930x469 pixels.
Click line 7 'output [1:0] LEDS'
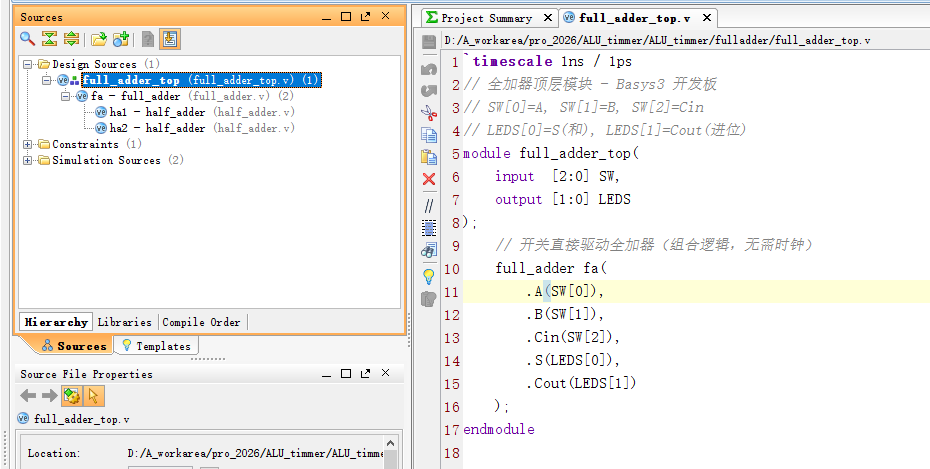pos(563,199)
